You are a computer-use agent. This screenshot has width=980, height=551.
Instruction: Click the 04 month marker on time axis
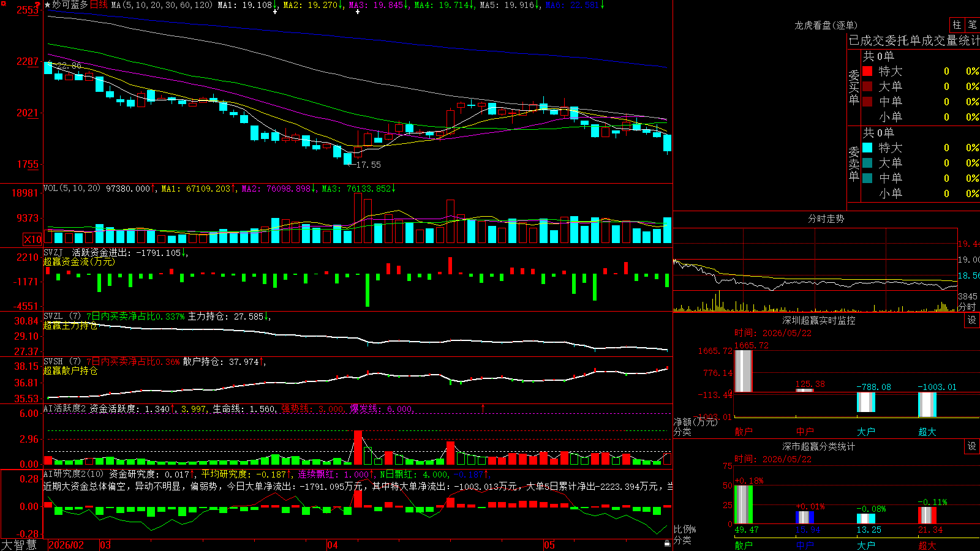(x=333, y=545)
